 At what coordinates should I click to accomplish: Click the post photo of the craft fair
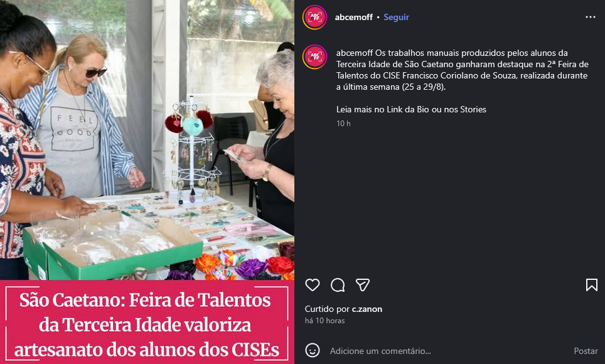pyautogui.click(x=147, y=140)
